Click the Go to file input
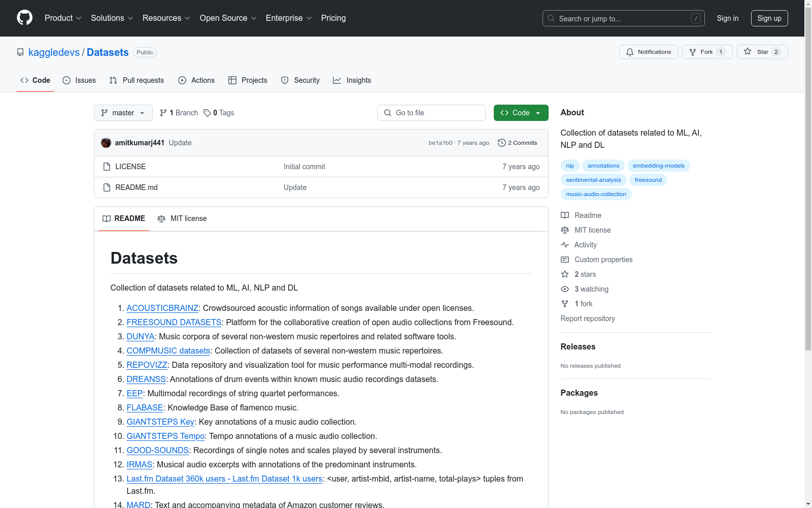The image size is (812, 508). (431, 113)
